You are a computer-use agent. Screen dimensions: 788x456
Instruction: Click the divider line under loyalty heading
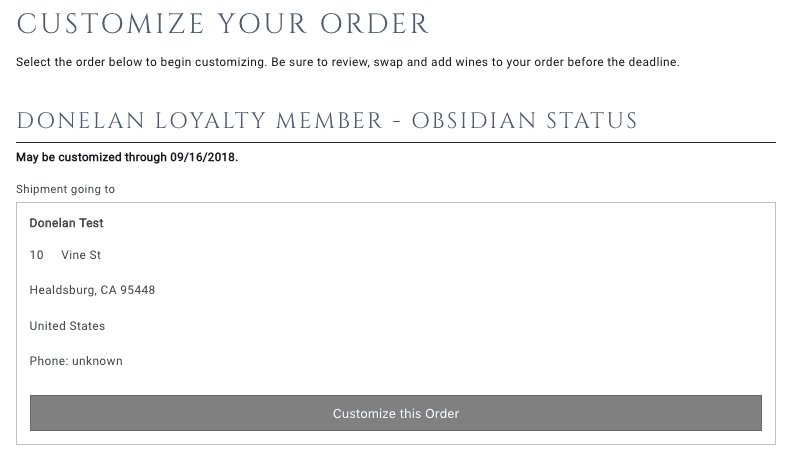(395, 142)
